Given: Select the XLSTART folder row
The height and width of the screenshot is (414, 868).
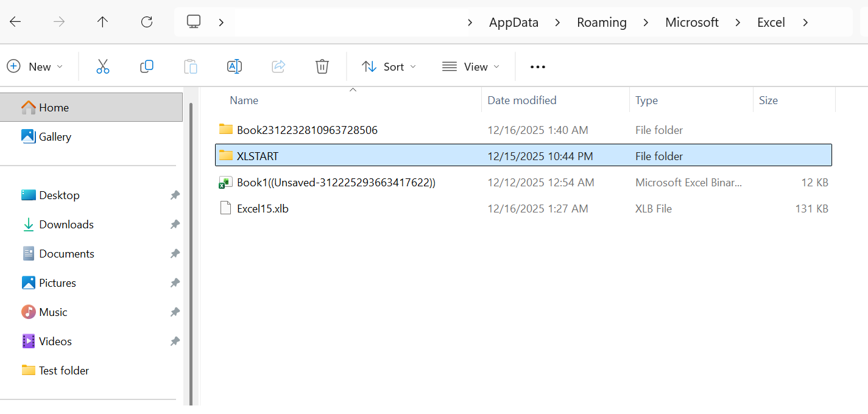Looking at the screenshot, I should [524, 156].
